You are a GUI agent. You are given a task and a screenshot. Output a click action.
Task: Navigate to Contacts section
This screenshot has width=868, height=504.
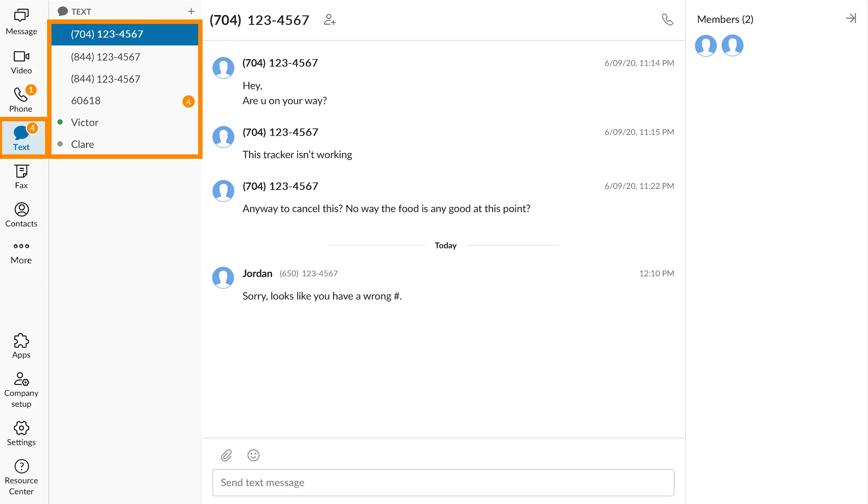coord(21,214)
